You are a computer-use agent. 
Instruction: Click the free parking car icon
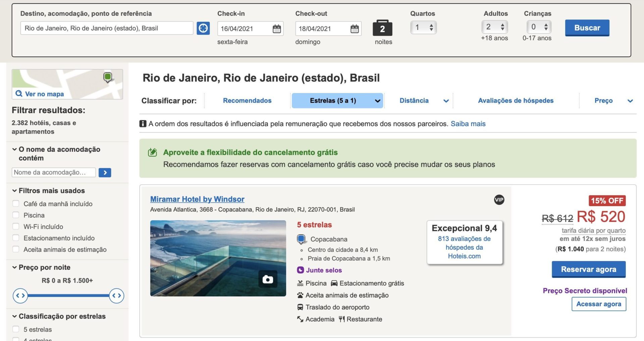pyautogui.click(x=334, y=283)
